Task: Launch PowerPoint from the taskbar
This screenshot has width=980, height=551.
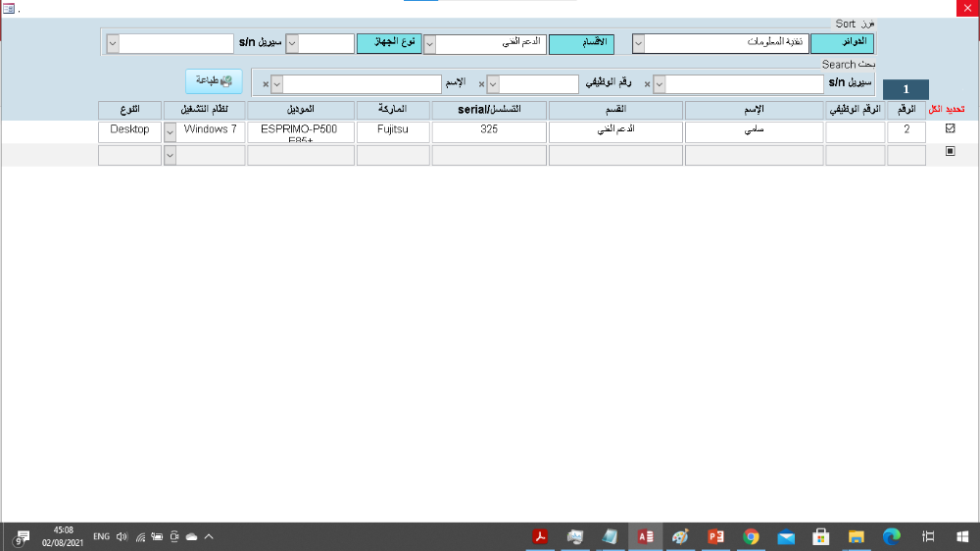Action: pos(715,536)
